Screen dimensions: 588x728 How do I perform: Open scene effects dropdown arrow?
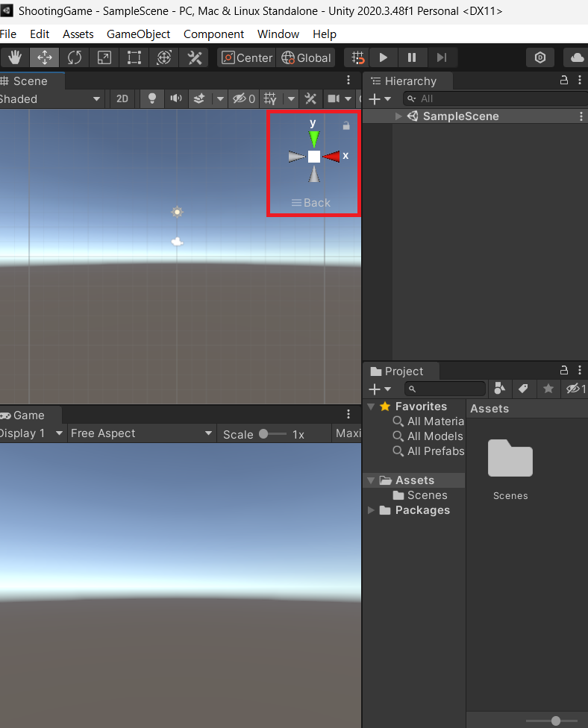click(x=220, y=99)
